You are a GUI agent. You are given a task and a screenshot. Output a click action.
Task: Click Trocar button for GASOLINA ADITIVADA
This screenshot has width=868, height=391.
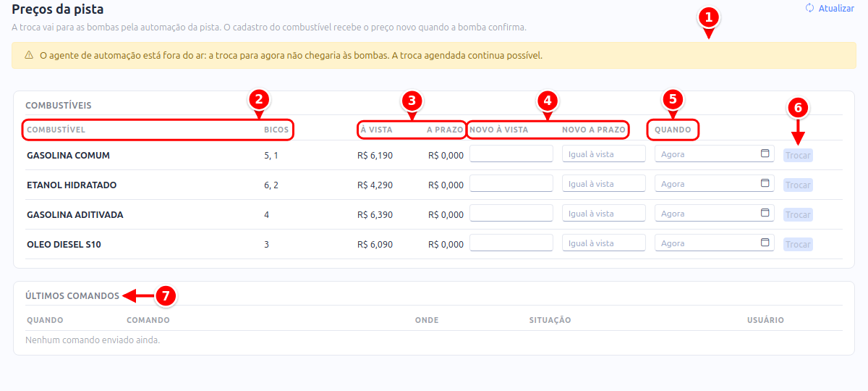[x=798, y=214]
